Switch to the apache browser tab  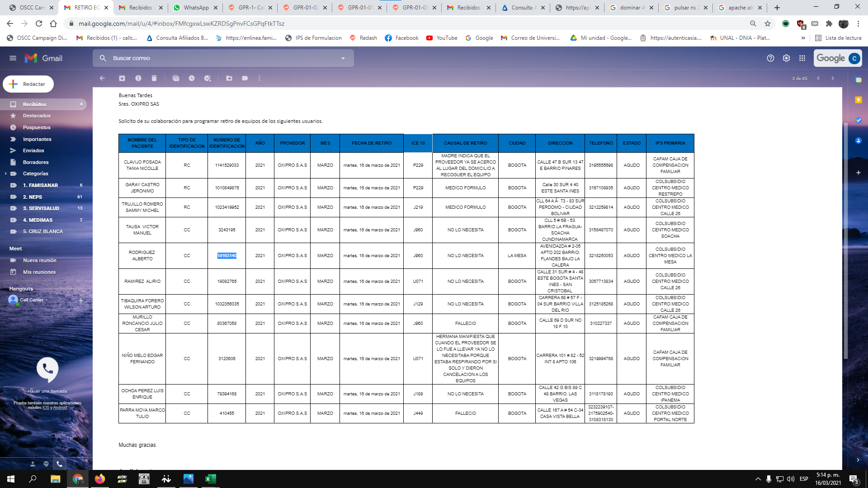click(x=740, y=8)
